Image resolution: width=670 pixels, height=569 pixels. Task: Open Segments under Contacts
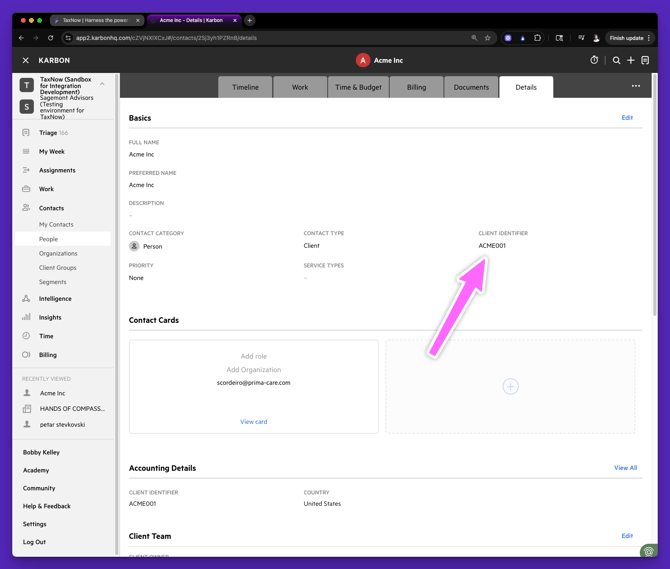click(x=53, y=282)
